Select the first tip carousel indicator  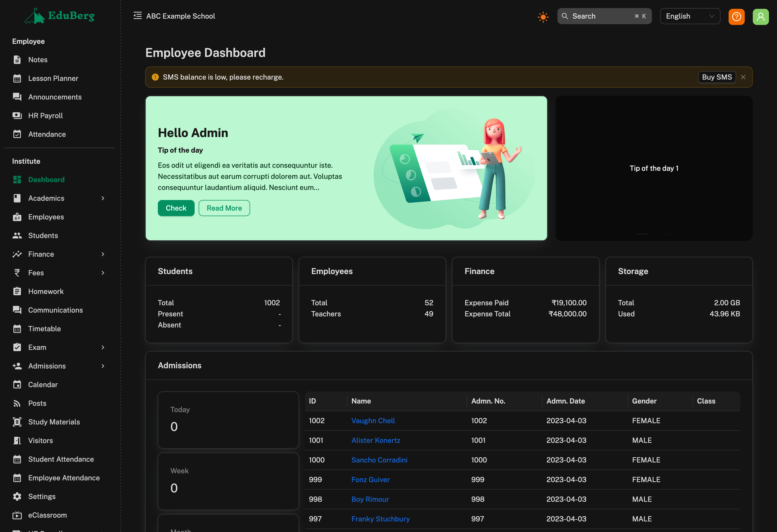(642, 234)
